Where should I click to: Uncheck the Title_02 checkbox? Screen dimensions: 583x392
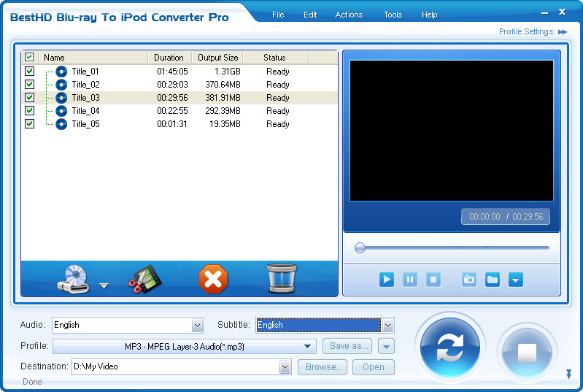[29, 84]
